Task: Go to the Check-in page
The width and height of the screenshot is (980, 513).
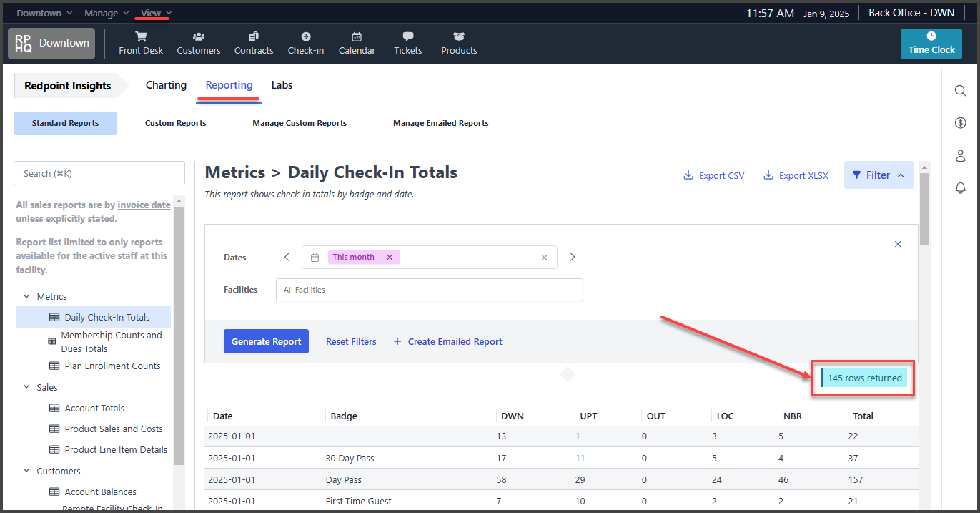Action: [306, 44]
